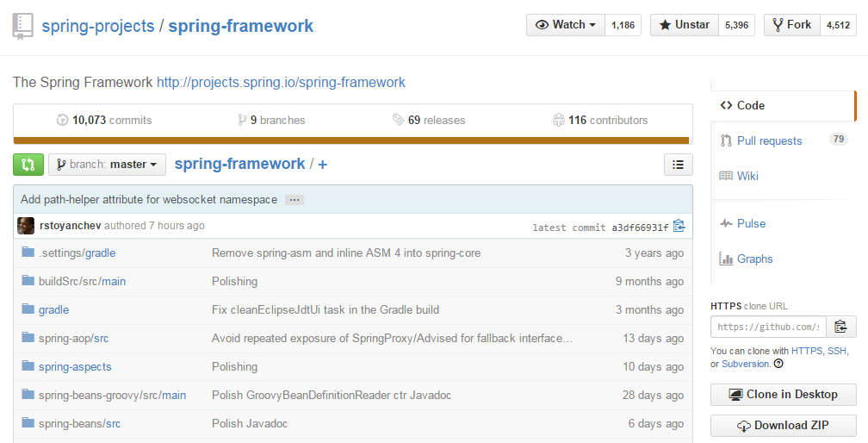Viewport: 868px width, 443px height.
Task: Click Download ZIP button
Action: click(x=784, y=425)
